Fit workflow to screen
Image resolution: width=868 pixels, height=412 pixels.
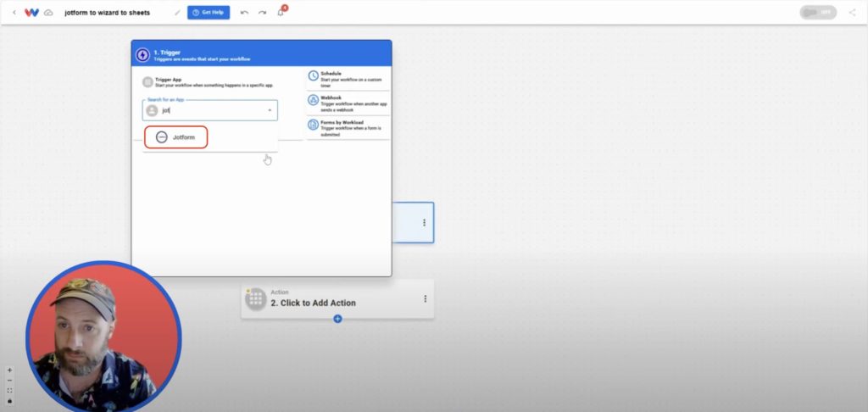[x=9, y=391]
